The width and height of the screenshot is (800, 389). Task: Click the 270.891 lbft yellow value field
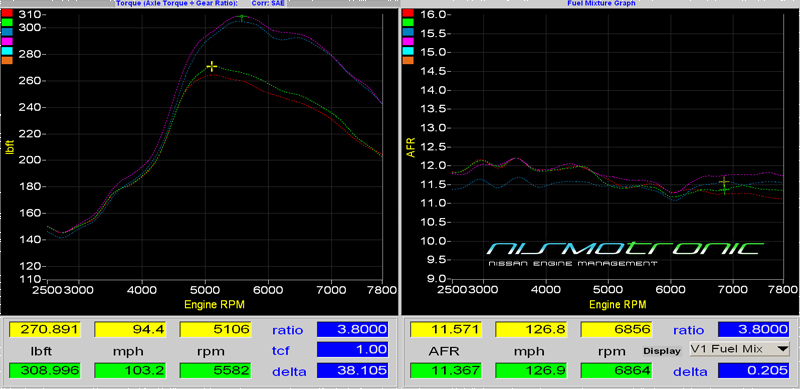coord(45,329)
